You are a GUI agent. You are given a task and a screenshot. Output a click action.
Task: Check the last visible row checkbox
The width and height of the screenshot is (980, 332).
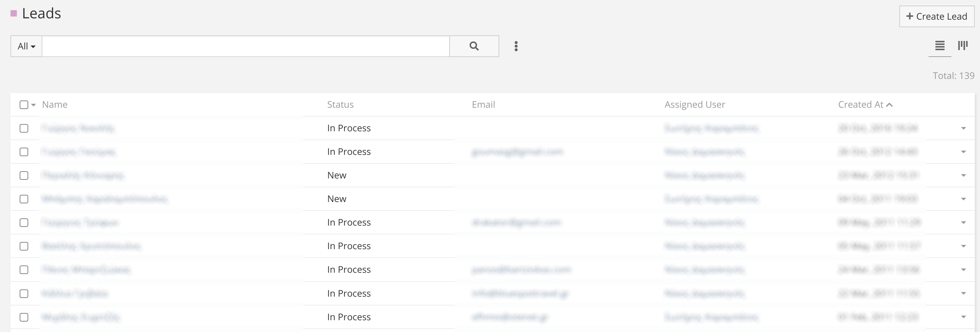(x=24, y=317)
